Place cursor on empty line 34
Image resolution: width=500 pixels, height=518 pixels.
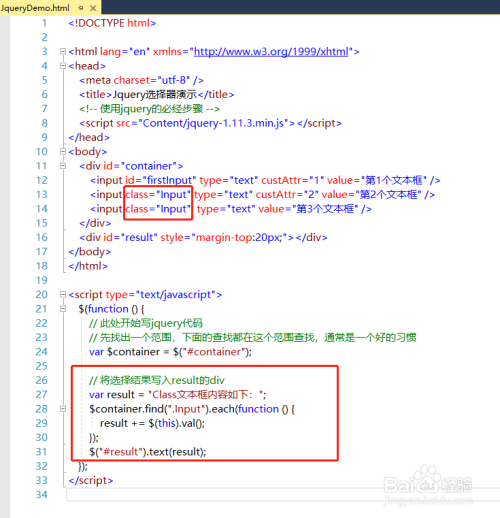[283, 495]
